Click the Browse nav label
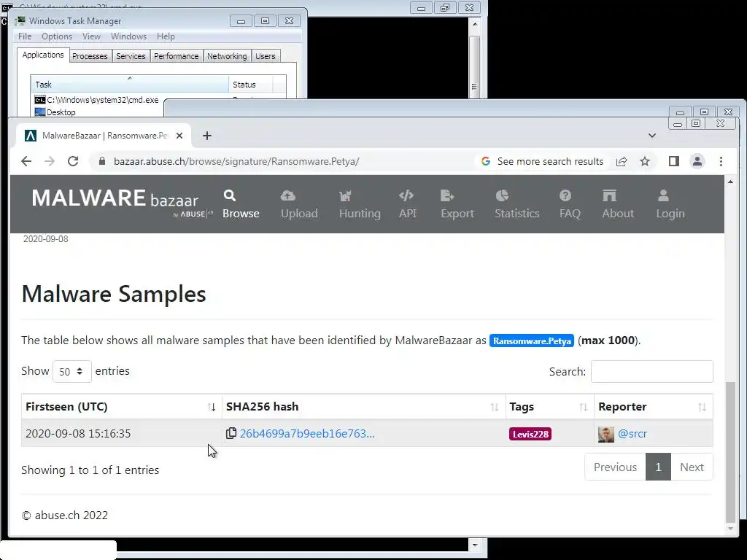This screenshot has height=560, width=747. pyautogui.click(x=241, y=214)
